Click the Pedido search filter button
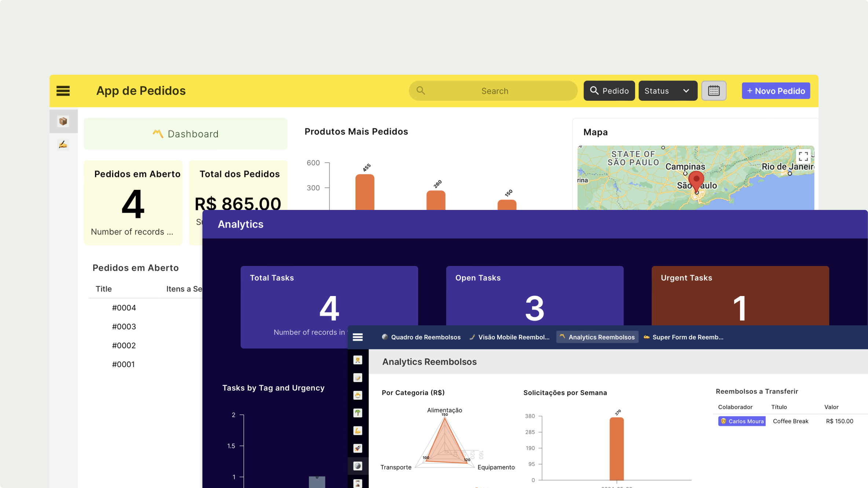Screen dimensions: 868x488 click(609, 91)
